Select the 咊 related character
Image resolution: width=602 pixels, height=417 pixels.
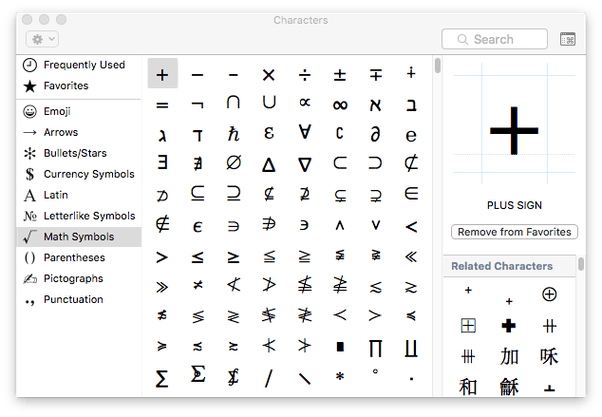[x=549, y=357]
